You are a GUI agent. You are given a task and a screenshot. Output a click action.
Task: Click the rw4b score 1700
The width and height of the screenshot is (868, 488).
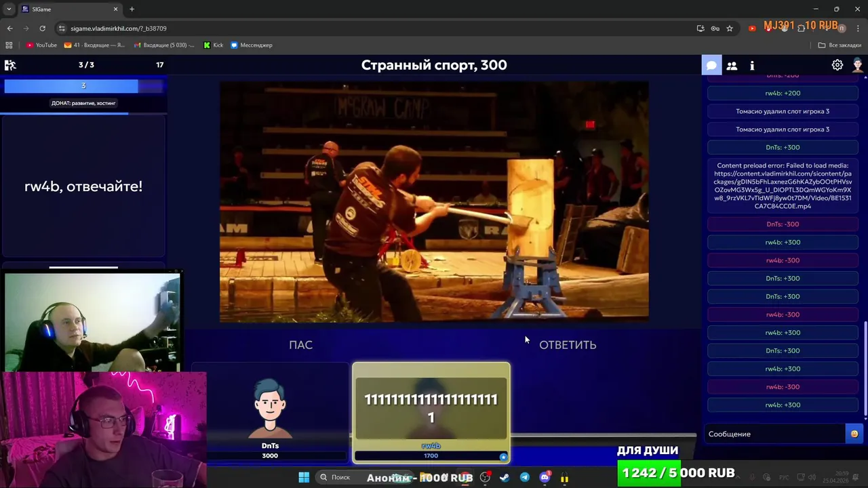431,455
